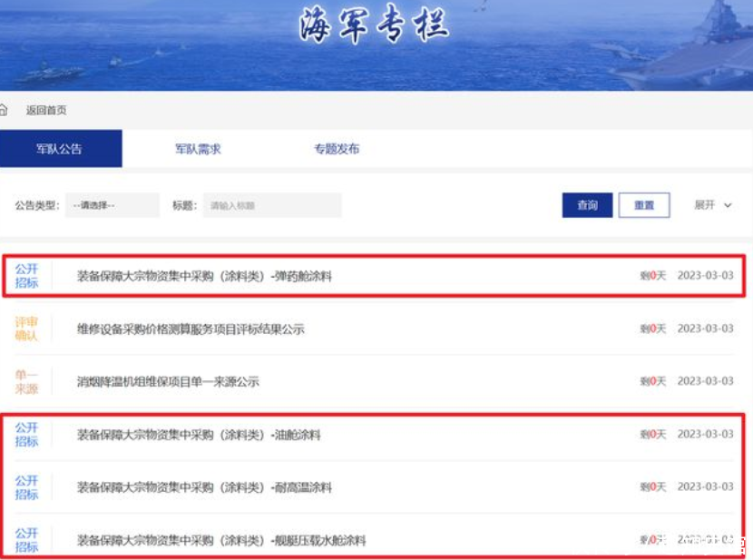Click the 返回首页 link
The image size is (753, 560).
(x=46, y=110)
